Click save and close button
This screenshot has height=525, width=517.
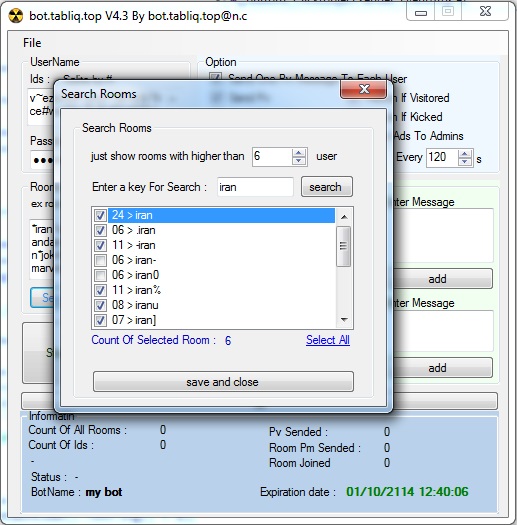(x=223, y=382)
